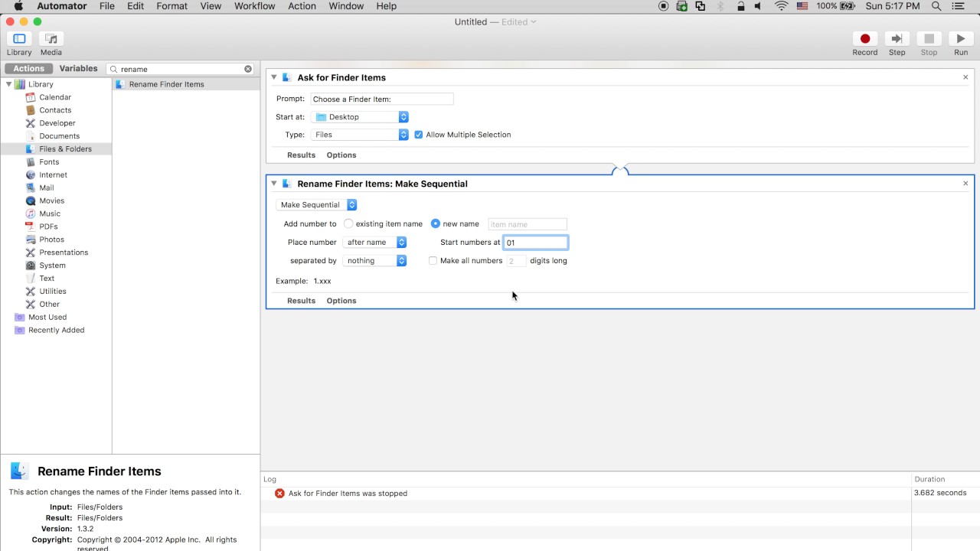Viewport: 980px width, 551px height.
Task: Select the Documents category icon
Action: [x=31, y=136]
